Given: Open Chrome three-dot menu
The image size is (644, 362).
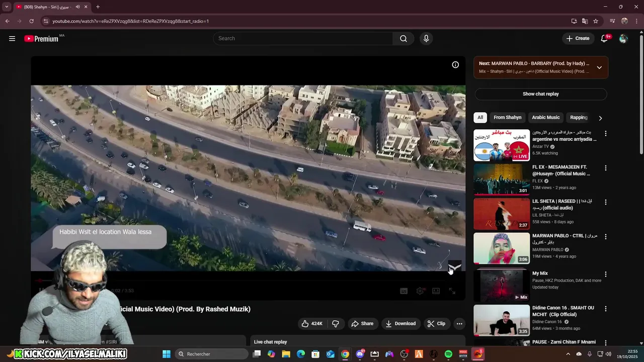Looking at the screenshot, I should click(x=636, y=21).
